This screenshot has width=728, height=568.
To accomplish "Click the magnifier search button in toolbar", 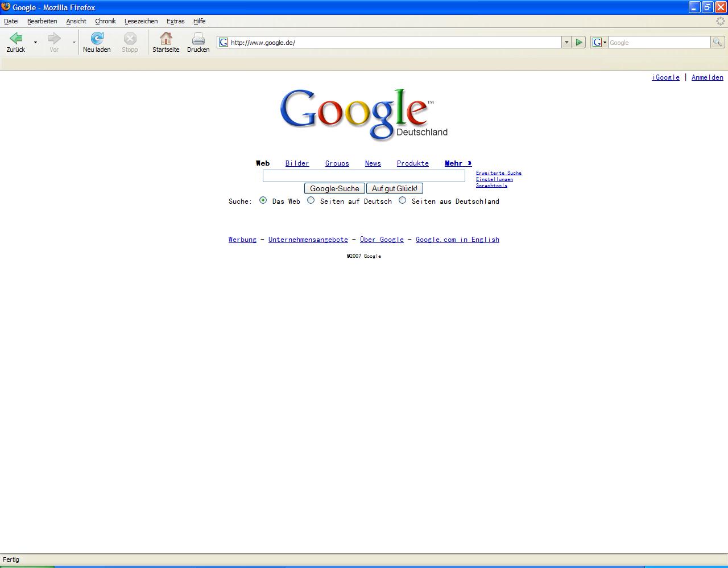I will (x=717, y=42).
